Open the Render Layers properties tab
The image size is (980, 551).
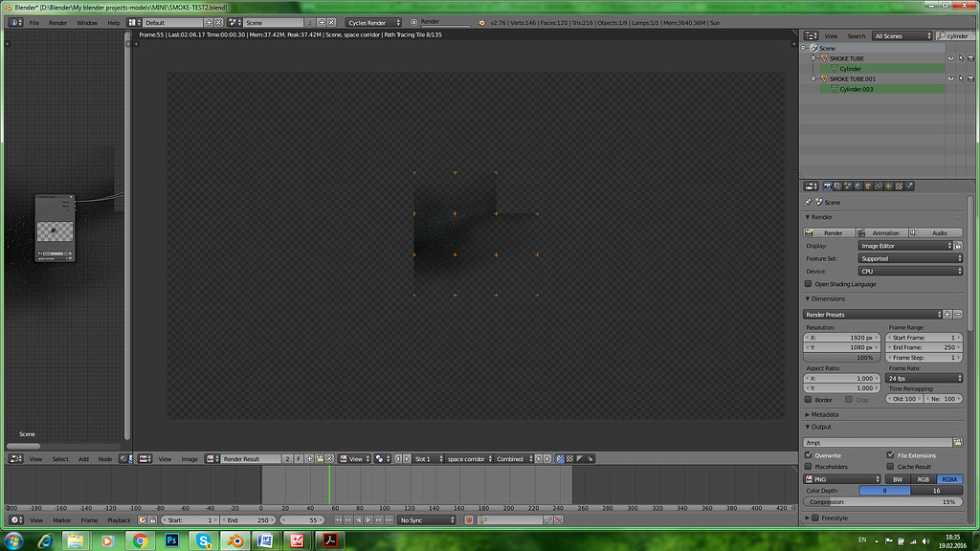click(837, 187)
